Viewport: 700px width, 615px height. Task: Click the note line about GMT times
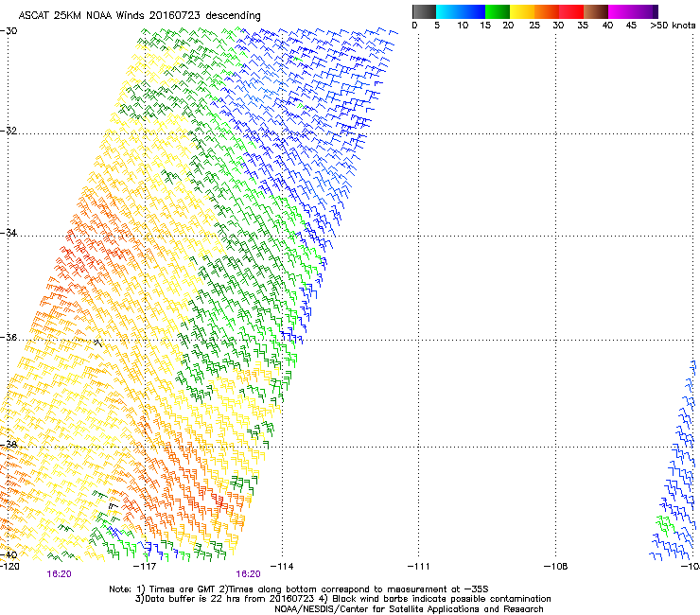[x=299, y=589]
